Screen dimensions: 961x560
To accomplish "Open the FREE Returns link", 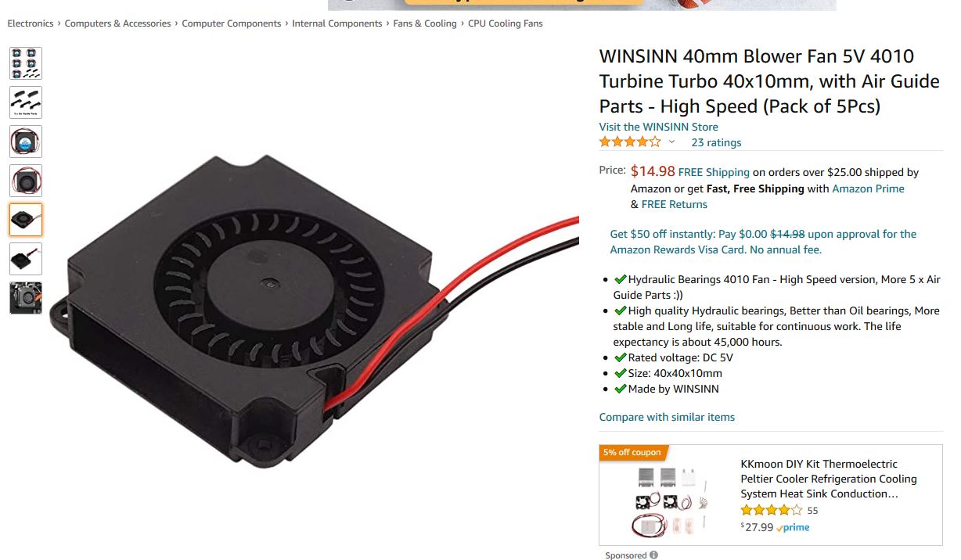I will tap(674, 204).
